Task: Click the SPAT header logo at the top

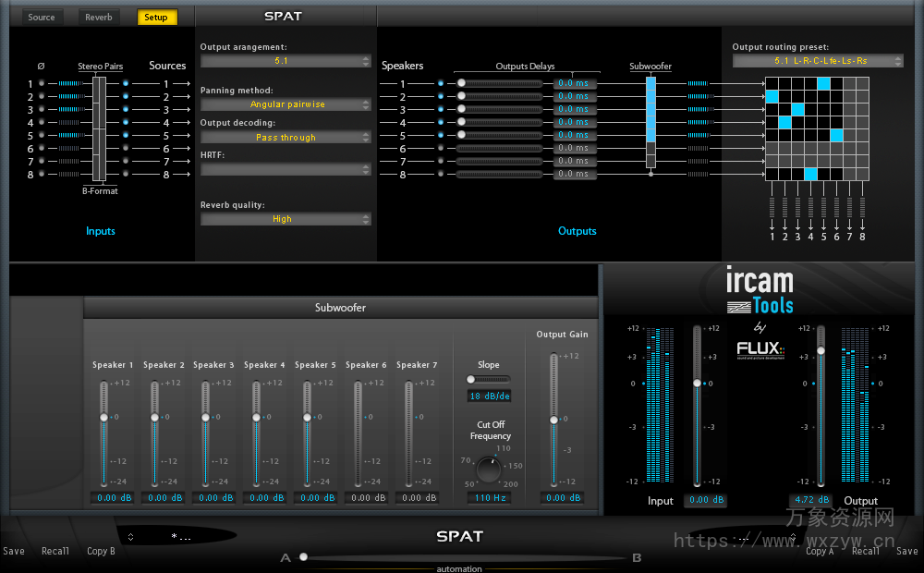Action: pos(284,16)
